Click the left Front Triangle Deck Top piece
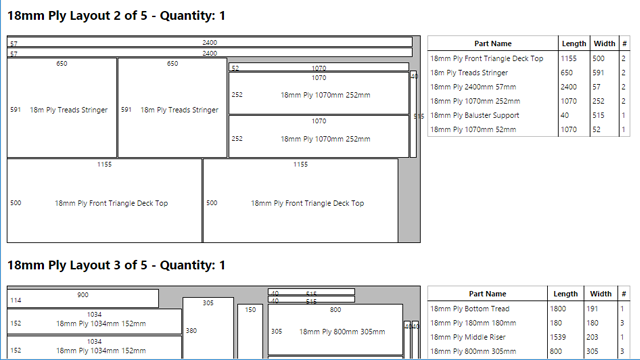640x360 pixels. point(104,200)
